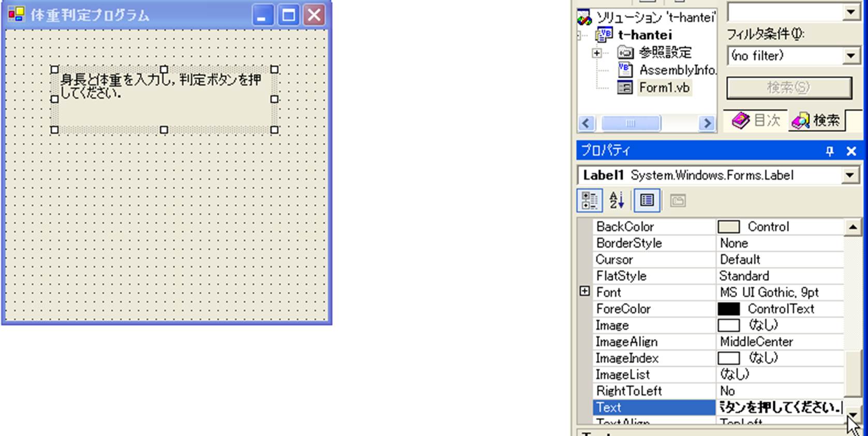Open the (no filter) dropdown

[850, 56]
